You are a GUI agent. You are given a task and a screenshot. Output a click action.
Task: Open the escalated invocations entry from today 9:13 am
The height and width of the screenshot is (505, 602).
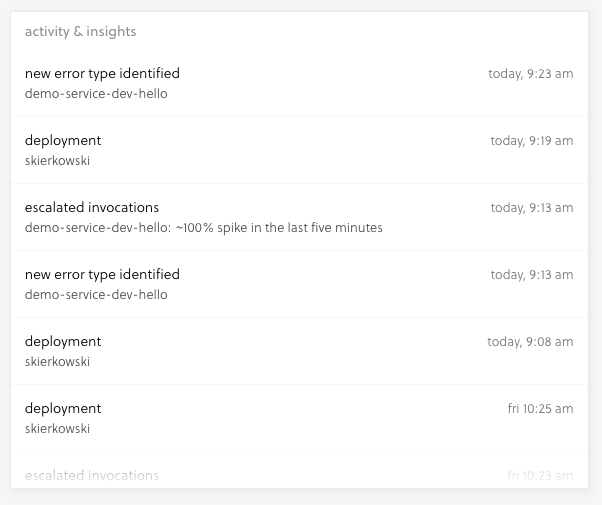pyautogui.click(x=92, y=207)
